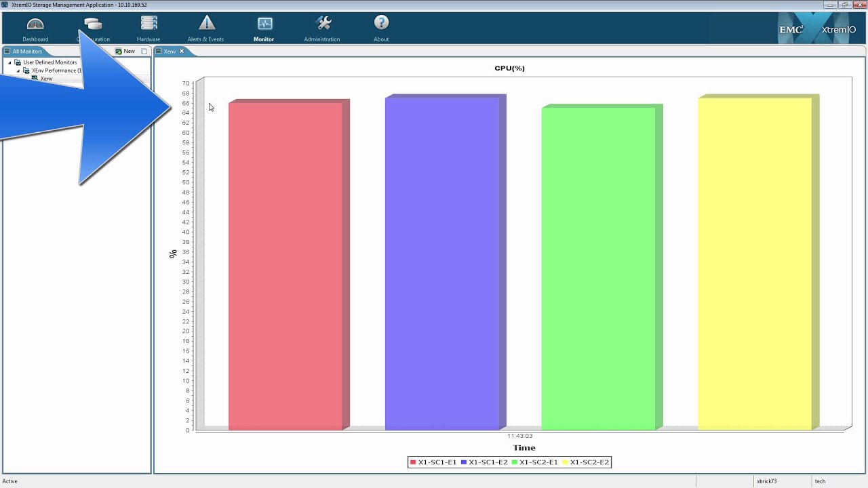Click the purple X1-SC1-E2 CPU bar
Viewport: 868px width, 488px height.
pyautogui.click(x=446, y=262)
